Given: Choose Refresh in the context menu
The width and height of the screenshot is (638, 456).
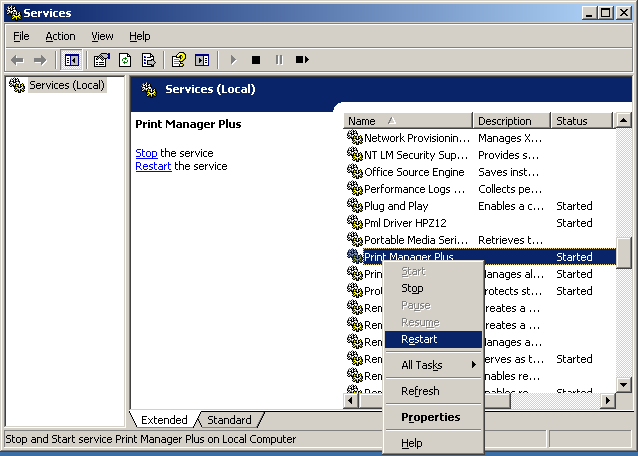Looking at the screenshot, I should 433,391.
